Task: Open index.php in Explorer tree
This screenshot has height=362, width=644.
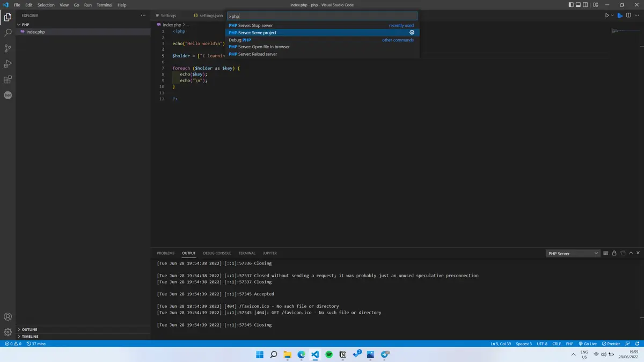Action: (83, 32)
